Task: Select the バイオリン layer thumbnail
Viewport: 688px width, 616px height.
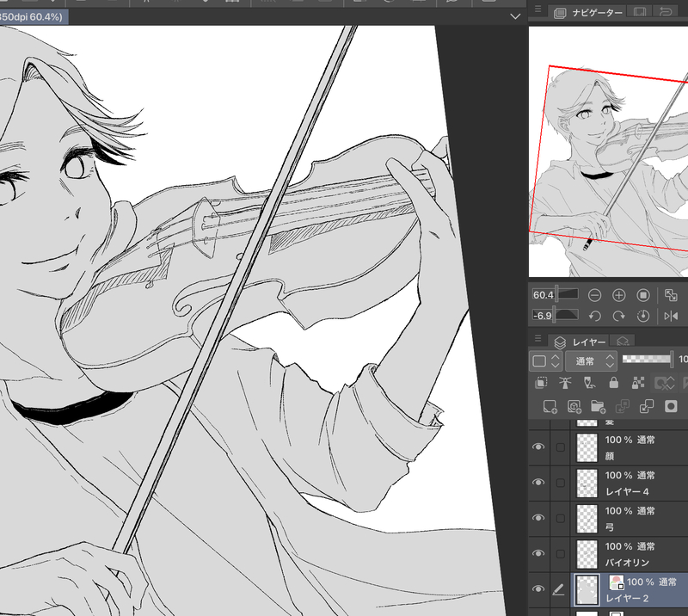Action: (x=587, y=555)
